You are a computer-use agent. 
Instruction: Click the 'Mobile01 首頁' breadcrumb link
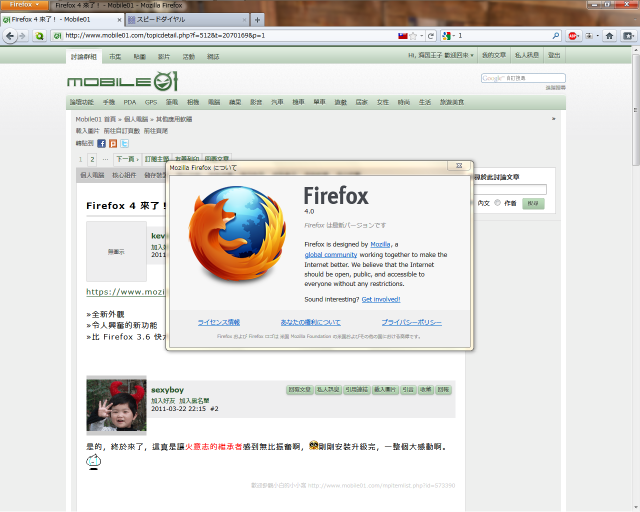click(96, 119)
